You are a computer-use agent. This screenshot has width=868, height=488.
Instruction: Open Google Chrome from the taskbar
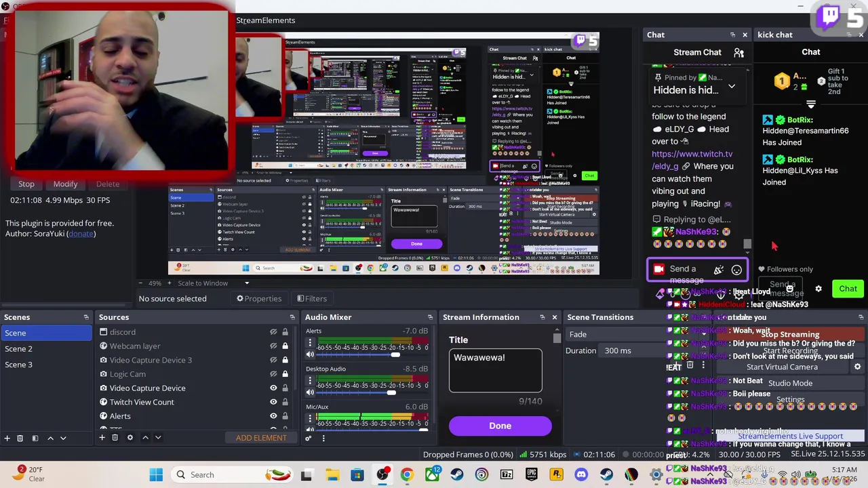click(x=407, y=474)
